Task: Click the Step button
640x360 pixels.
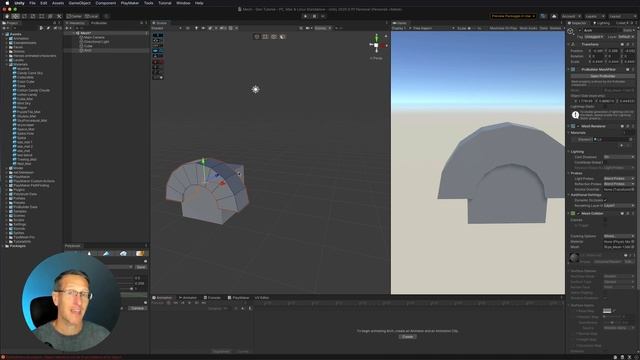Action: (x=323, y=16)
